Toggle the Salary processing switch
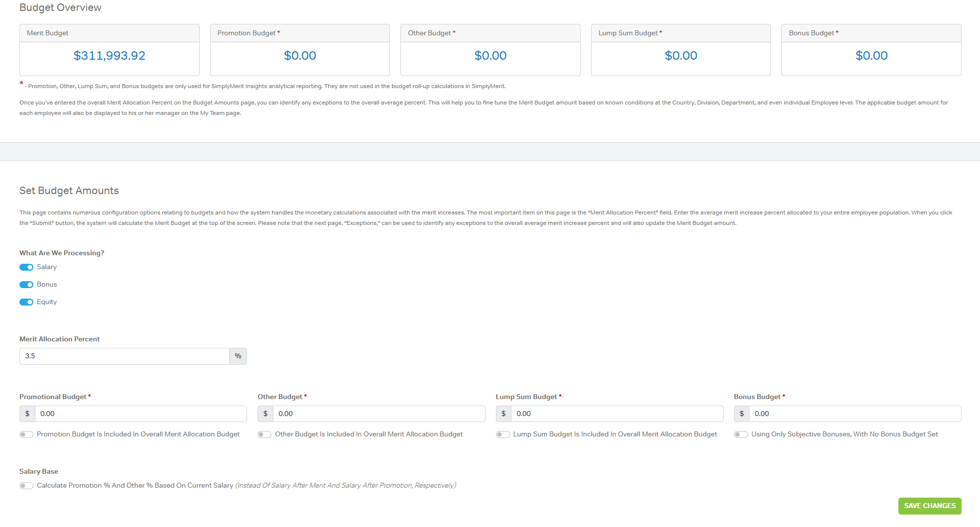This screenshot has width=980, height=527. click(x=26, y=267)
